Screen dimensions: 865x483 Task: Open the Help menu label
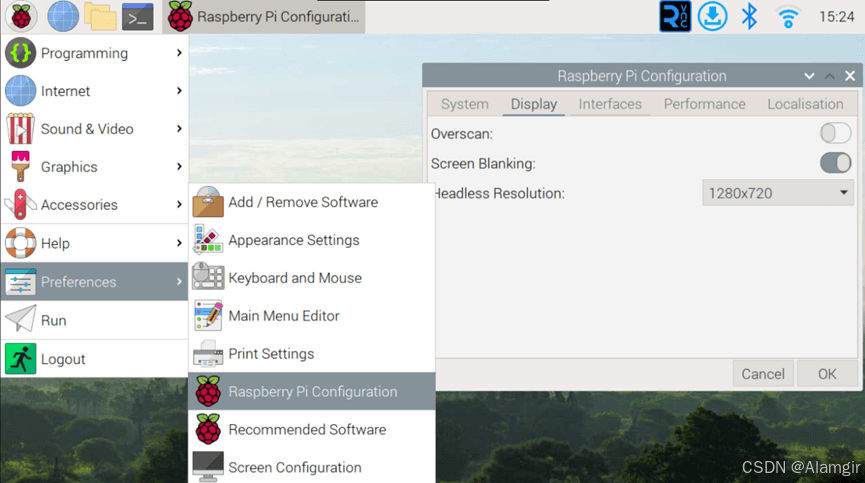pos(55,244)
